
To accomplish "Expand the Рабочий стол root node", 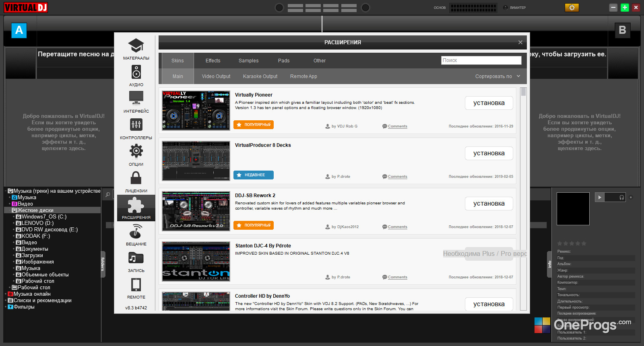I will point(10,288).
